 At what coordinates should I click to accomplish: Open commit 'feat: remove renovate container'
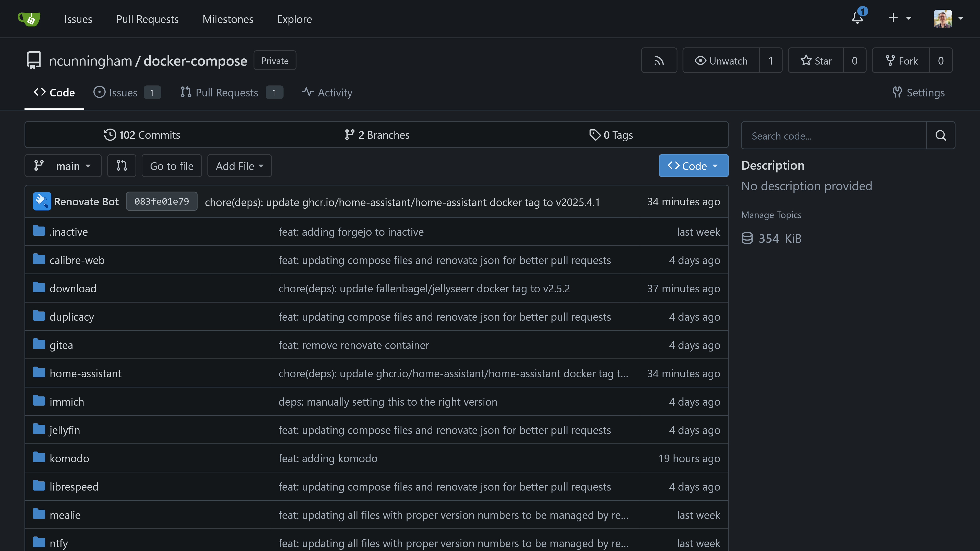click(353, 345)
